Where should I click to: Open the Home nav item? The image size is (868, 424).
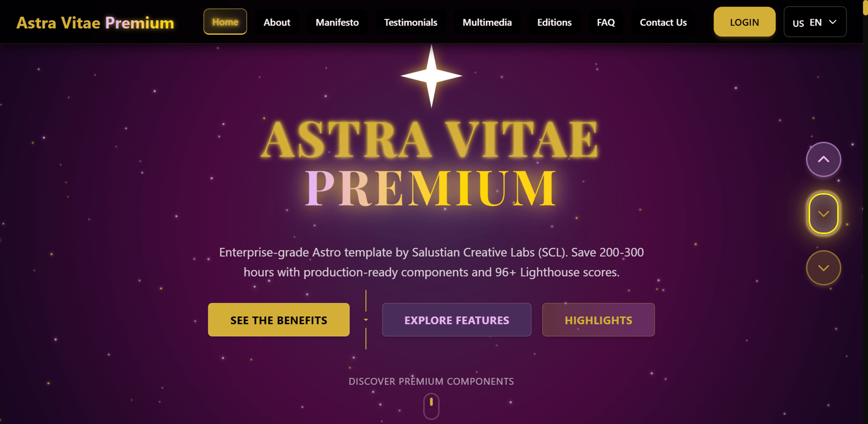coord(225,22)
